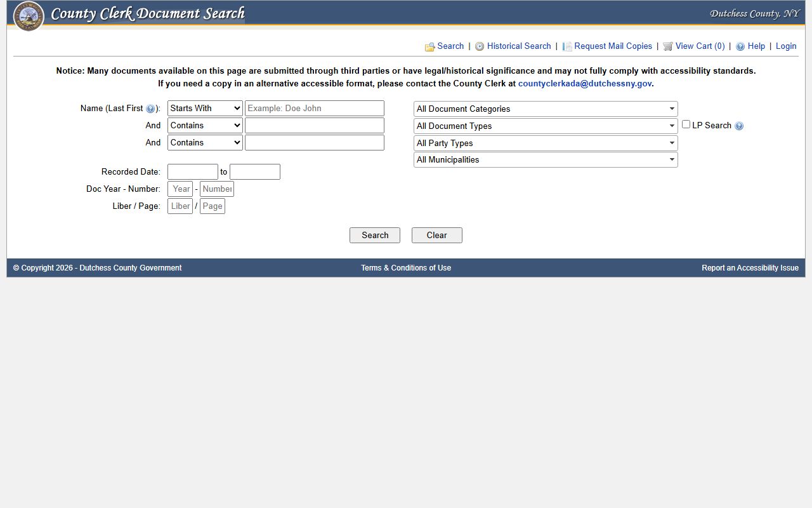Viewport: 812px width, 508px height.
Task: Click the County Clerk Document Search title
Action: coord(148,14)
